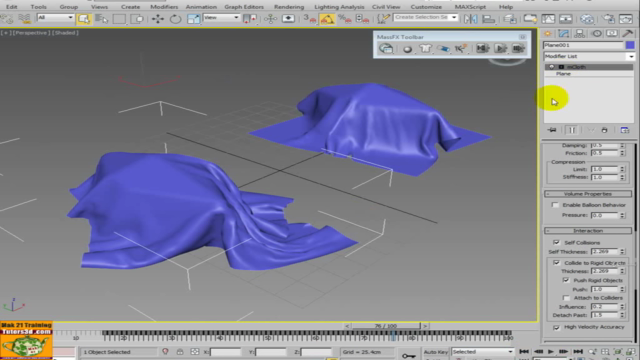This screenshot has height=360, width=640.
Task: Click MassFX ragdoll icon
Action: click(460, 49)
